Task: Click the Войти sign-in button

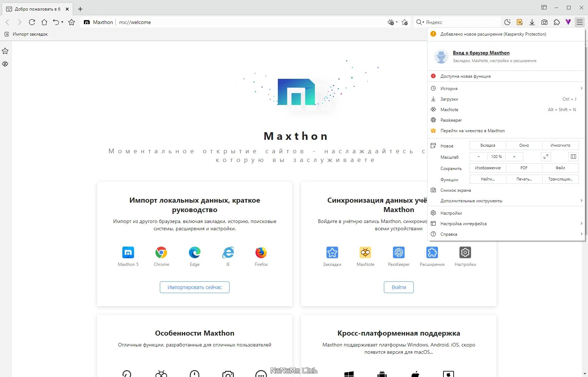Action: 399,287
